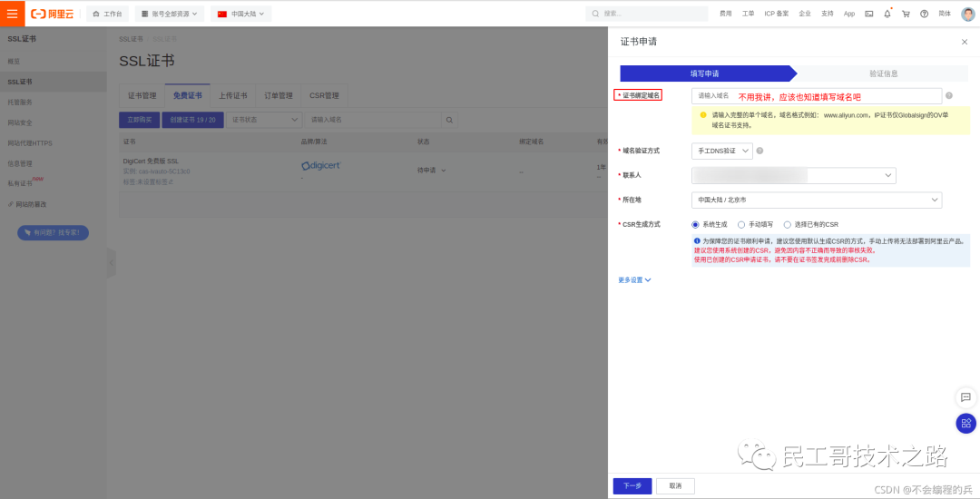Open the hamburger main menu

click(x=12, y=14)
